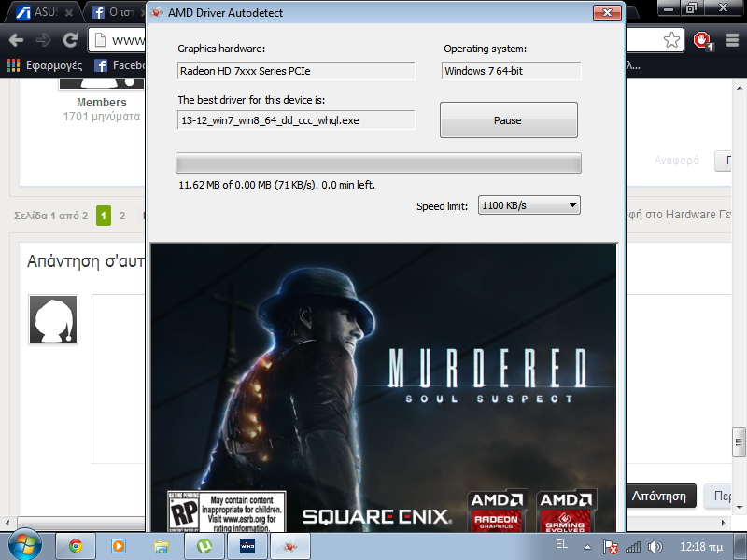Minimize the Chrome browser window

click(x=669, y=8)
